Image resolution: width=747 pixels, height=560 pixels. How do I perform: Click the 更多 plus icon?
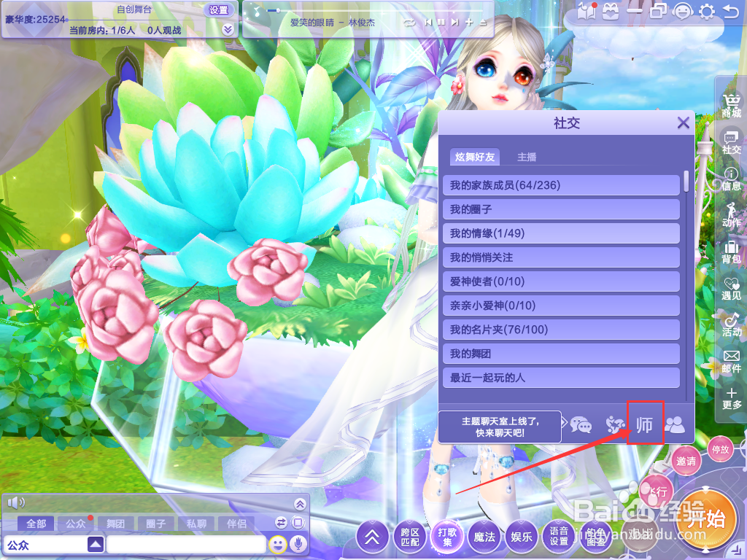pyautogui.click(x=731, y=398)
